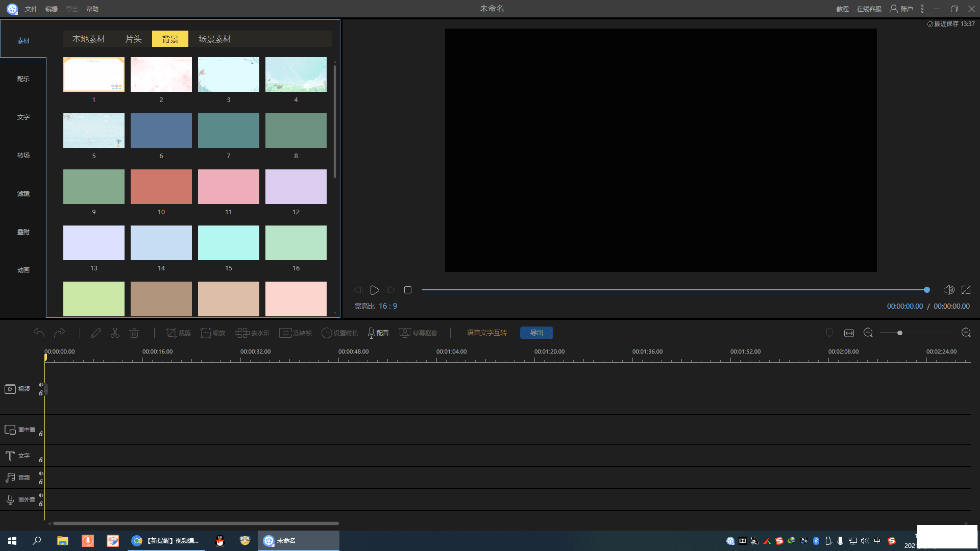
Task: Switch to the 片头 tab
Action: tap(134, 39)
